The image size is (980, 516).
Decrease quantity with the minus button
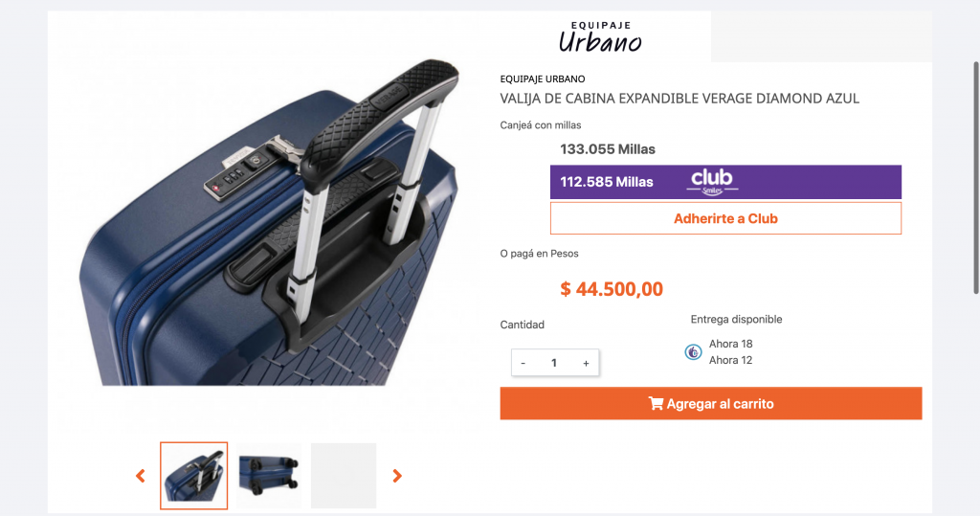[523, 363]
